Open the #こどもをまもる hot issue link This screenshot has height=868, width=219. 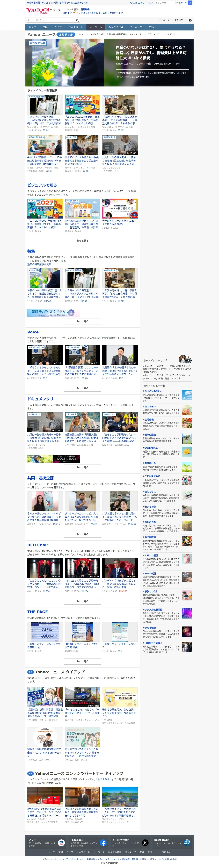[151, 476]
